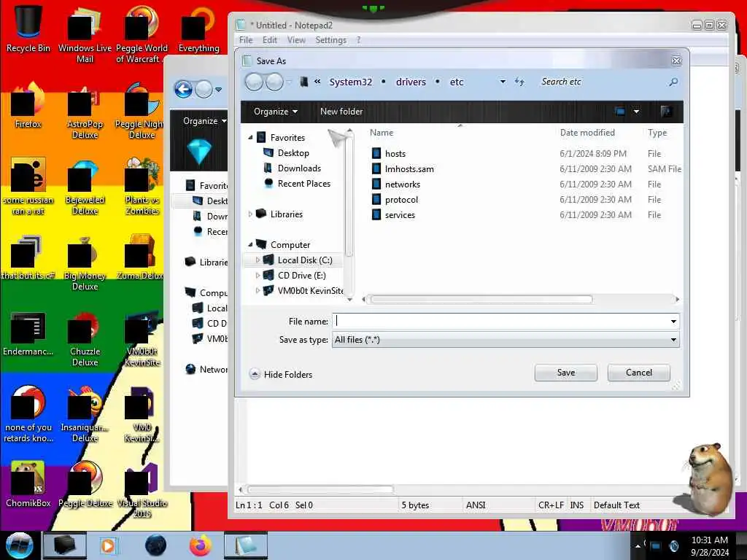Click the Save As back button

click(254, 82)
